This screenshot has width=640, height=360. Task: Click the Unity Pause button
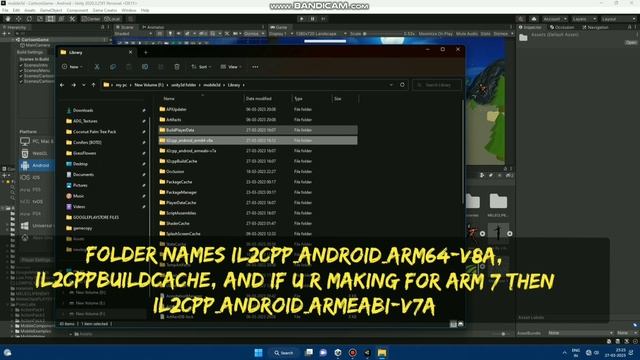[313, 19]
